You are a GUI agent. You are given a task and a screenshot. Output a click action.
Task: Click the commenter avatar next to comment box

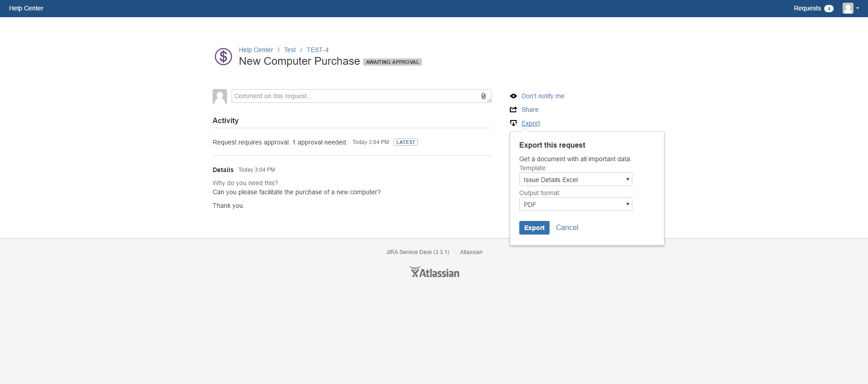220,96
